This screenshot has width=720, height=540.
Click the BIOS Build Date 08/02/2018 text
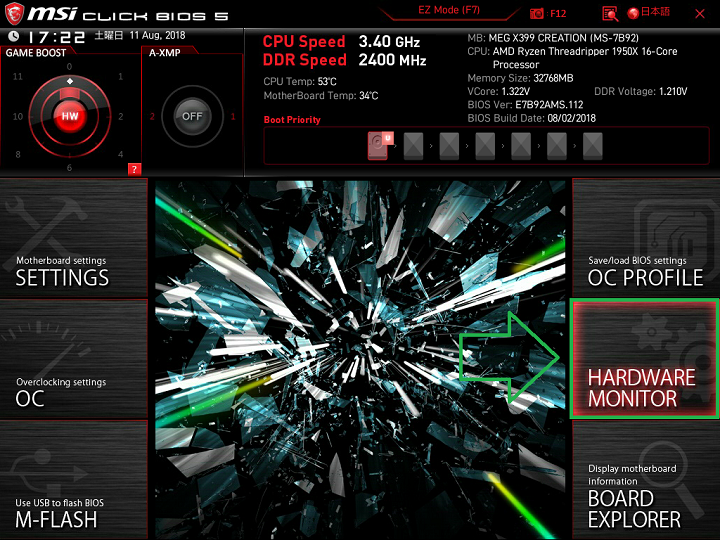click(x=531, y=118)
